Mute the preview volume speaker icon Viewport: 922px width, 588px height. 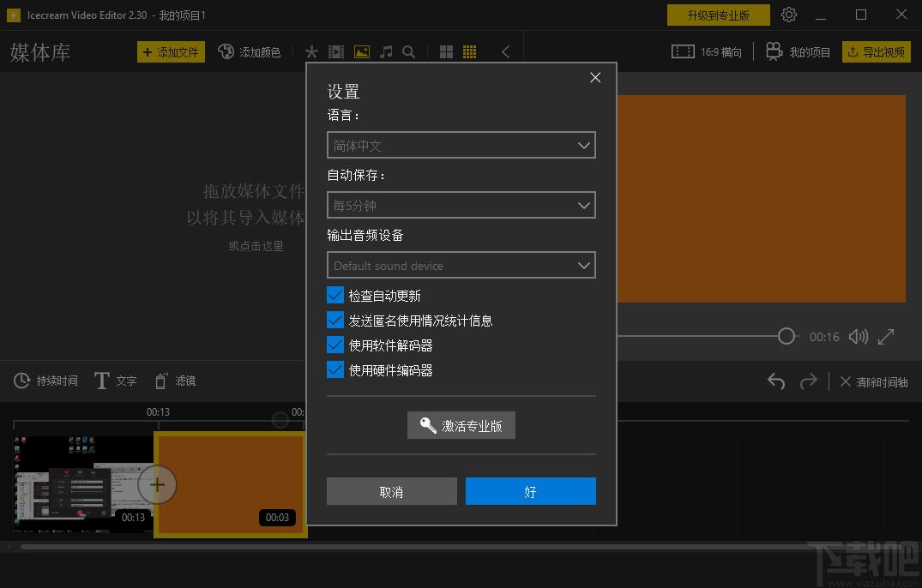pos(858,337)
